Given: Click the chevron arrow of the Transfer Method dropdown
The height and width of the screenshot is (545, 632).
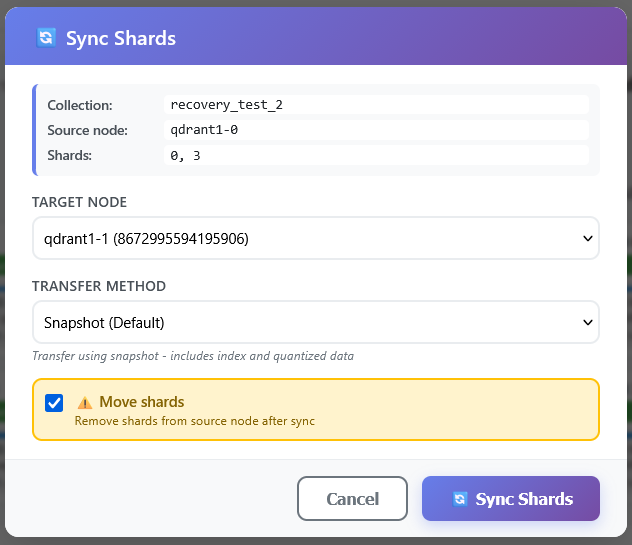Looking at the screenshot, I should click(x=586, y=323).
